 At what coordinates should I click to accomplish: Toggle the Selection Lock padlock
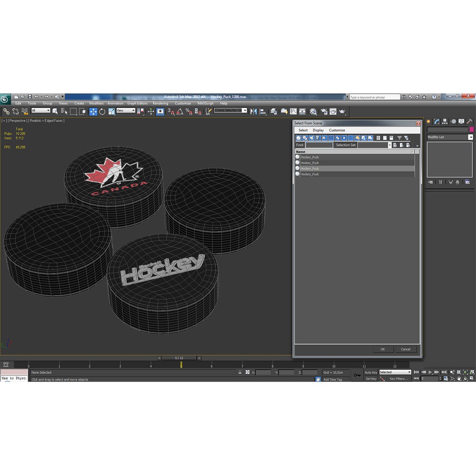pos(240,372)
